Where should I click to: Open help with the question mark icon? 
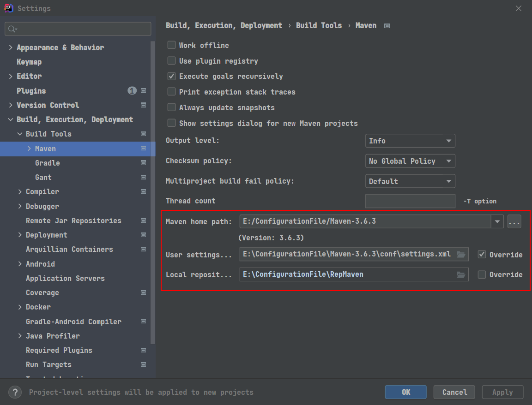[15, 393]
